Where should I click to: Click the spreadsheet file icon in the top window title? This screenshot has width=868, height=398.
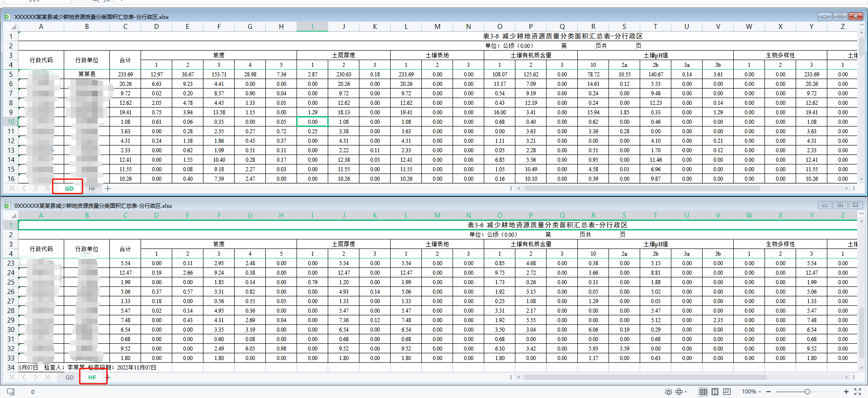coord(7,17)
